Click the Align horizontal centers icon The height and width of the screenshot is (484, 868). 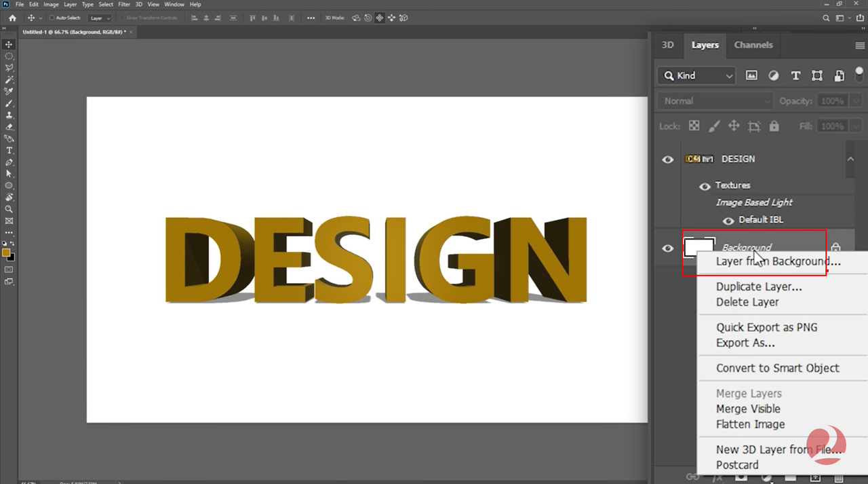(x=206, y=18)
